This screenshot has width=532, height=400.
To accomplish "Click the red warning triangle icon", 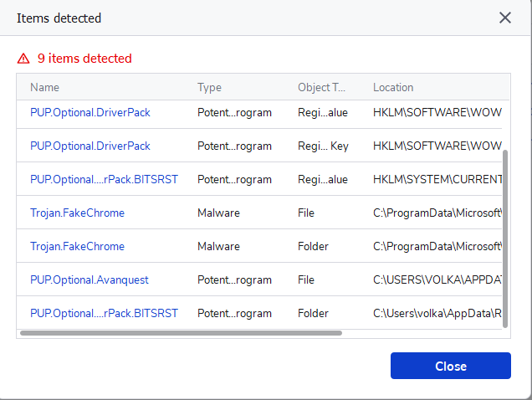I will click(x=23, y=59).
